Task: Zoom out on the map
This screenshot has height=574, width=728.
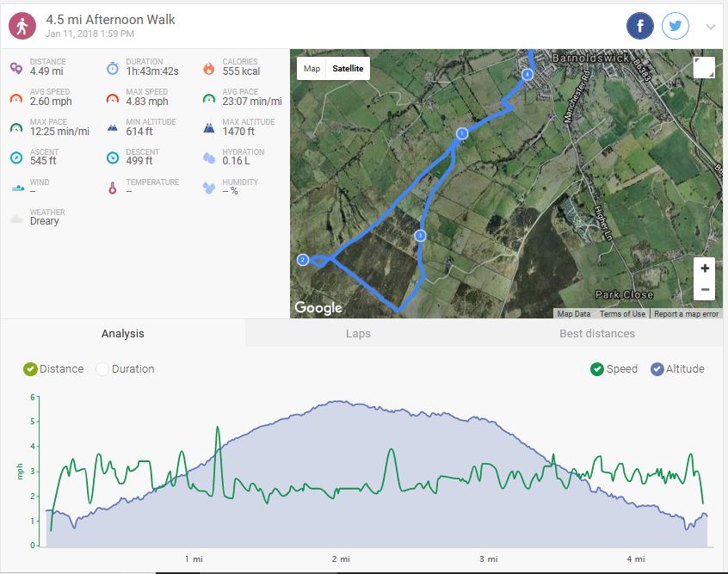Action: (705, 290)
